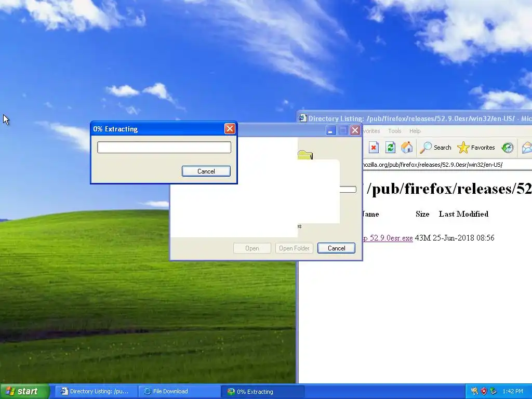532x399 pixels.
Task: Click the disabled Open button in File Download
Action: 252,248
